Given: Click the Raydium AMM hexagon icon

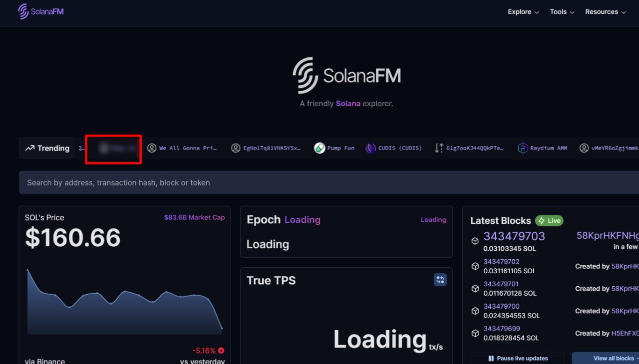Looking at the screenshot, I should 523,148.
